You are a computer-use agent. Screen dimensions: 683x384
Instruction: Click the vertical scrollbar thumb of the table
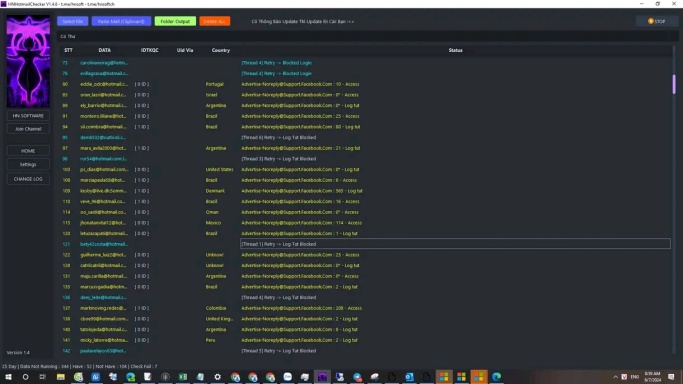[x=674, y=84]
